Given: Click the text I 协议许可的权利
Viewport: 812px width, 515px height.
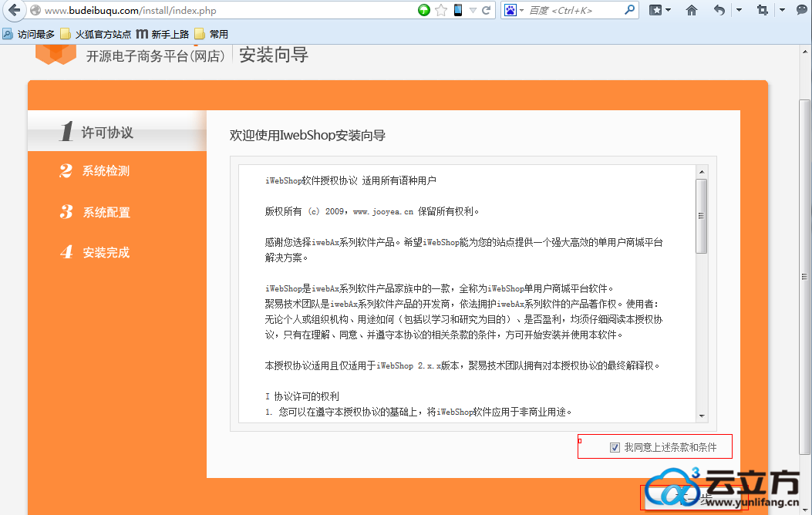Looking at the screenshot, I should point(302,396).
